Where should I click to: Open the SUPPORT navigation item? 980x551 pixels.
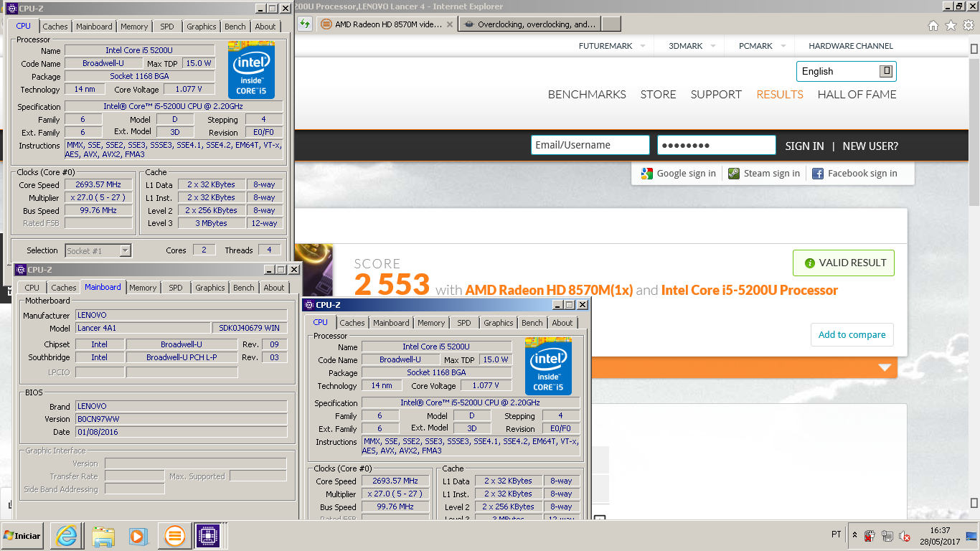pyautogui.click(x=716, y=95)
